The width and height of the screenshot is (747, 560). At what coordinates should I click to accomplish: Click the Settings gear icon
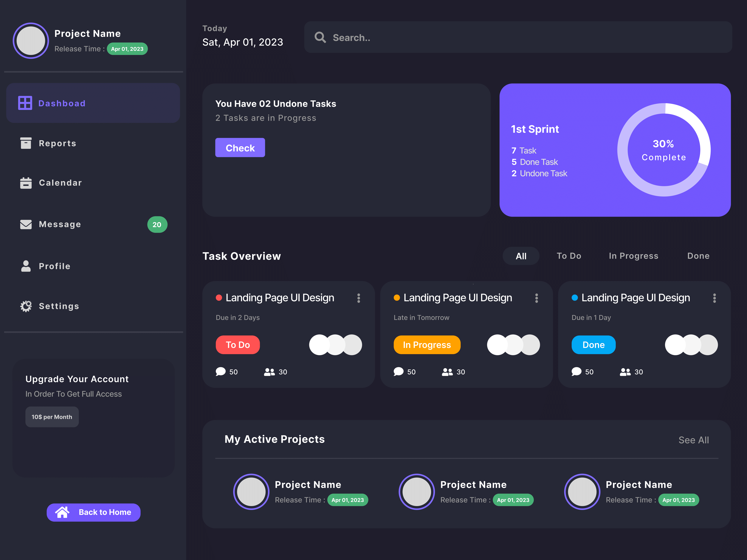coord(26,306)
